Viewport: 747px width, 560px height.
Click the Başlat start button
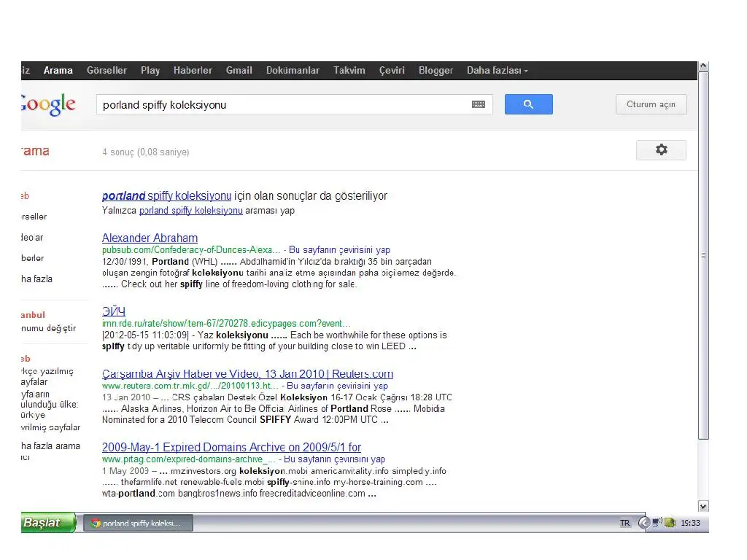48,522
